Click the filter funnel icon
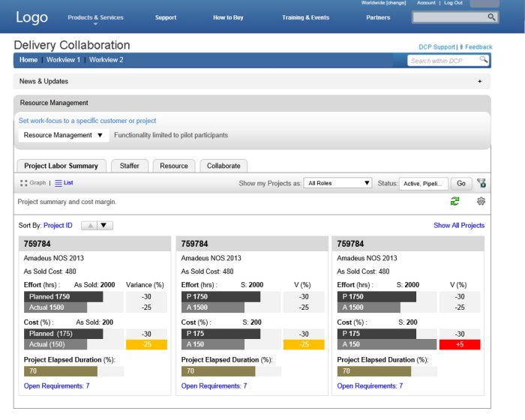The height and width of the screenshot is (420, 525). pos(481,183)
